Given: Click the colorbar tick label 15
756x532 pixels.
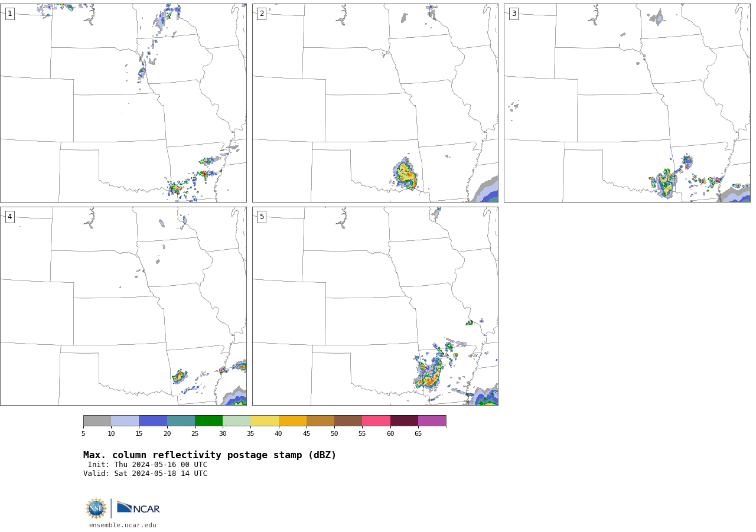Looking at the screenshot, I should 139,434.
